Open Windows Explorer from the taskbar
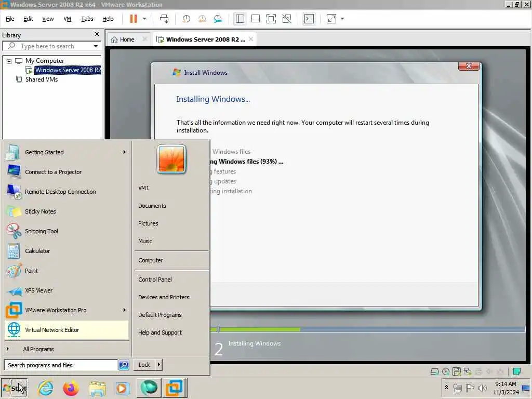This screenshot has height=399, width=532. click(x=97, y=388)
